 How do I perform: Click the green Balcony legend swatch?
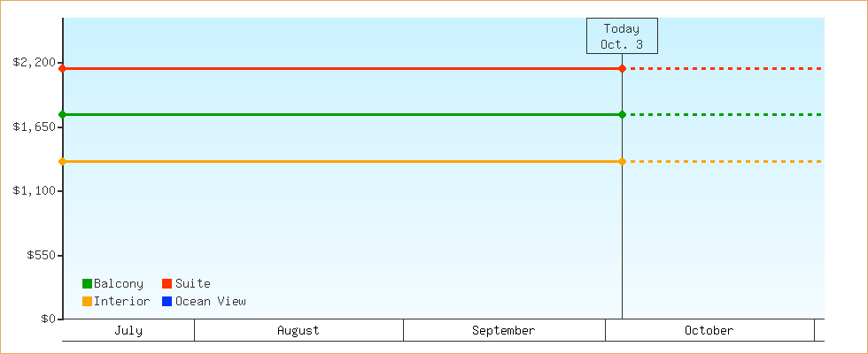[x=87, y=284]
